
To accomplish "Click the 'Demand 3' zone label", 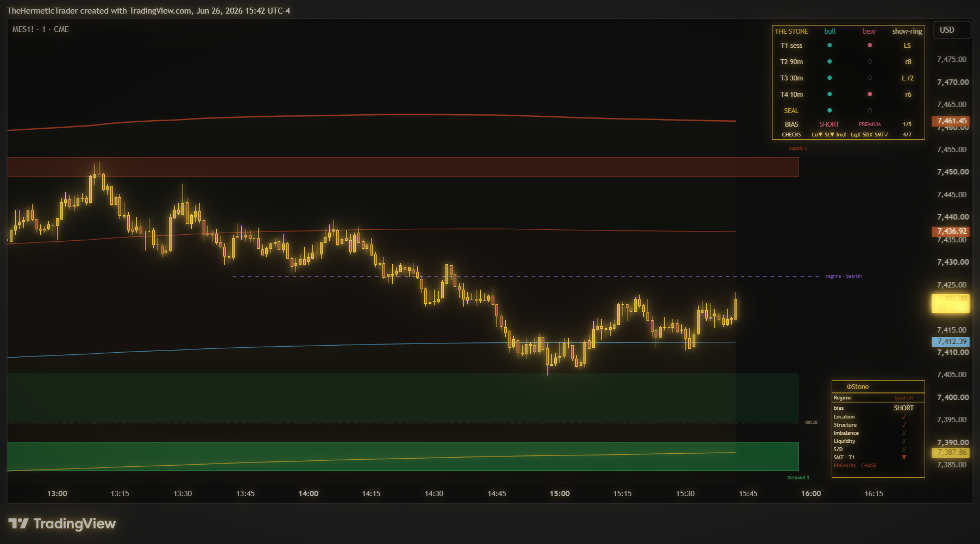I will (798, 478).
